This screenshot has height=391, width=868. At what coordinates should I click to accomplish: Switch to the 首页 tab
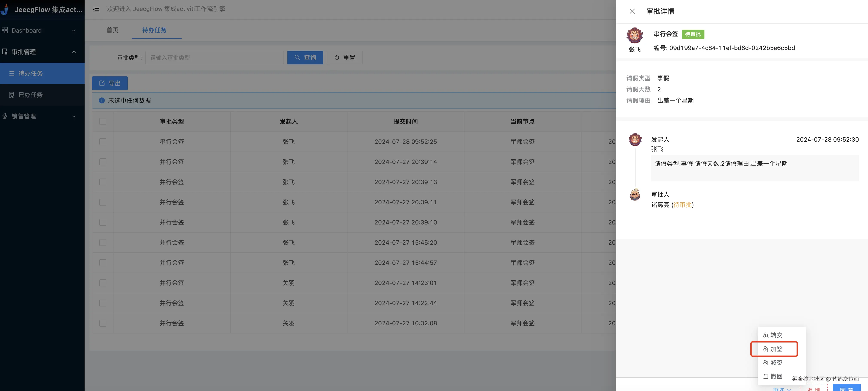tap(112, 30)
